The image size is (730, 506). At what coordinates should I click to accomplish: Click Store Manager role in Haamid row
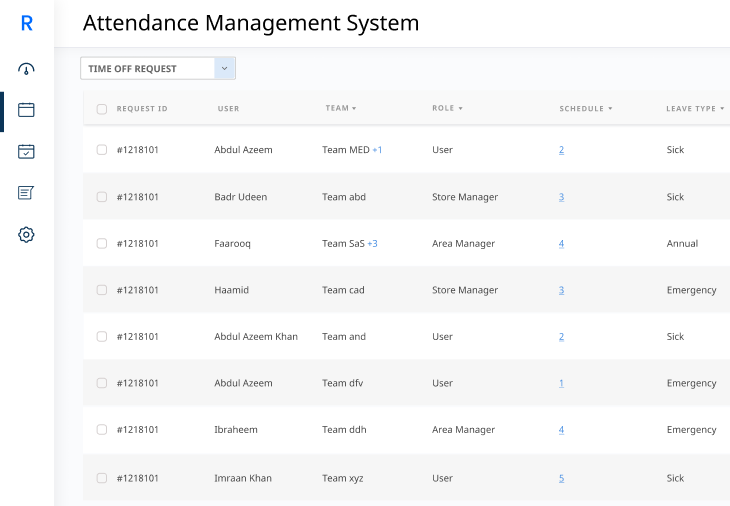tap(465, 290)
